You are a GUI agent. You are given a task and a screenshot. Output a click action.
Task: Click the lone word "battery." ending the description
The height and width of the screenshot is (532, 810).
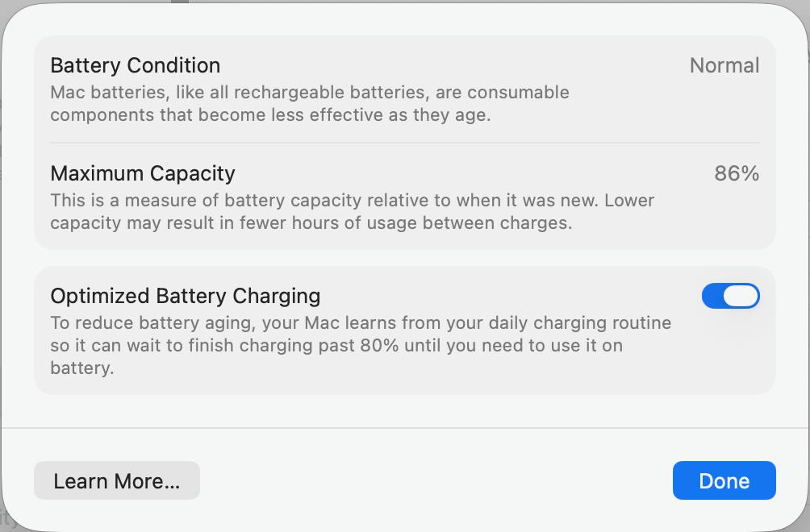(x=81, y=368)
